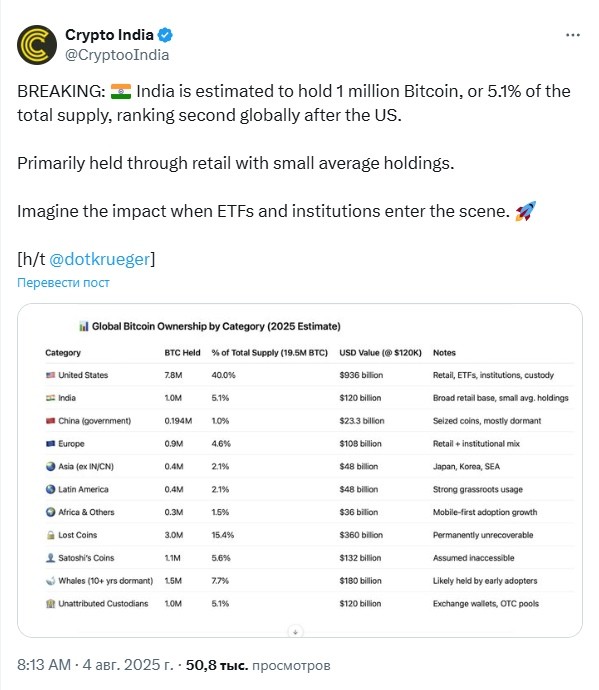The width and height of the screenshot is (599, 690).
Task: Open the three-dot more options menu
Action: 573,35
